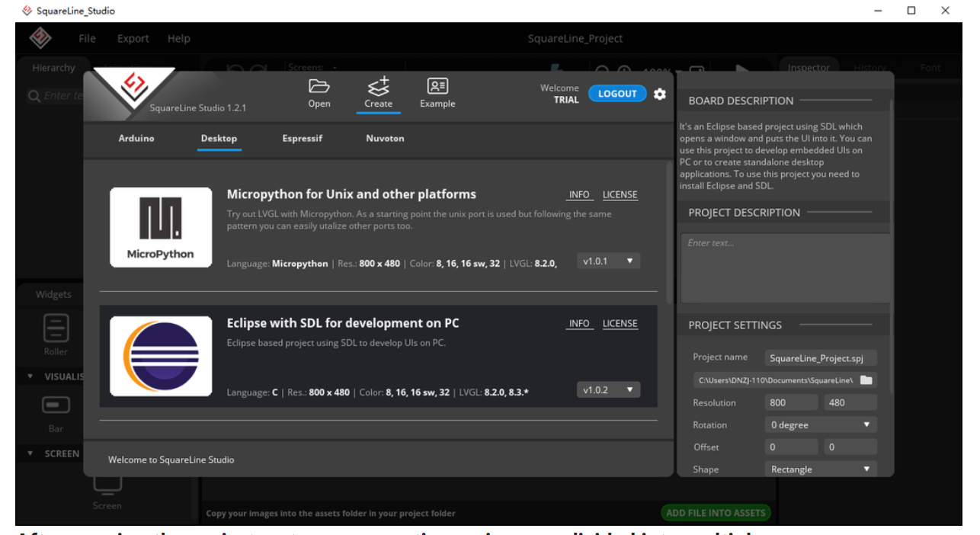
Task: Click the resolution width field 800
Action: tap(792, 402)
